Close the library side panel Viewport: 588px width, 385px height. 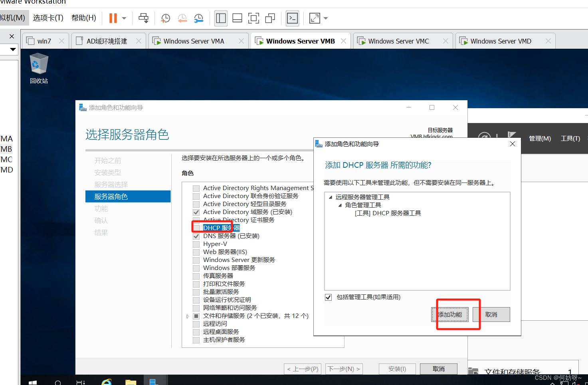pyautogui.click(x=12, y=36)
